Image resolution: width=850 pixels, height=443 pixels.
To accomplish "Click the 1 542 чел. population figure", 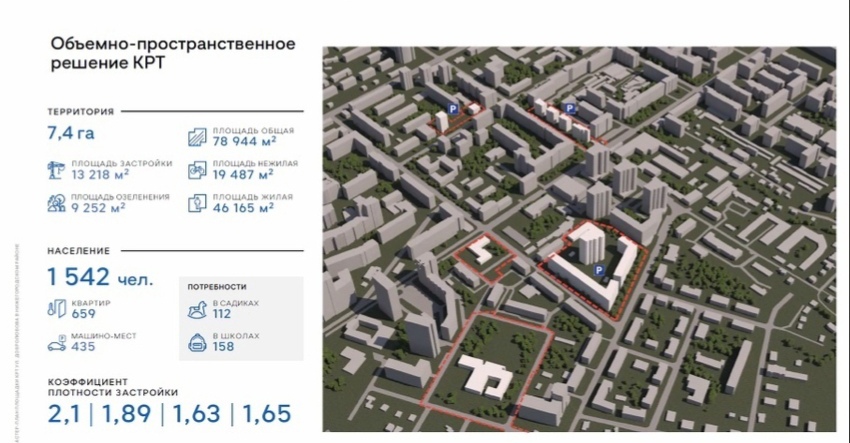I will pyautogui.click(x=101, y=277).
